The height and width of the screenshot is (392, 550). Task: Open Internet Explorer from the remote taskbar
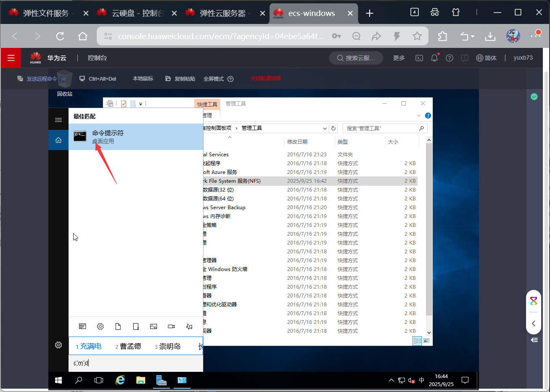[x=120, y=380]
